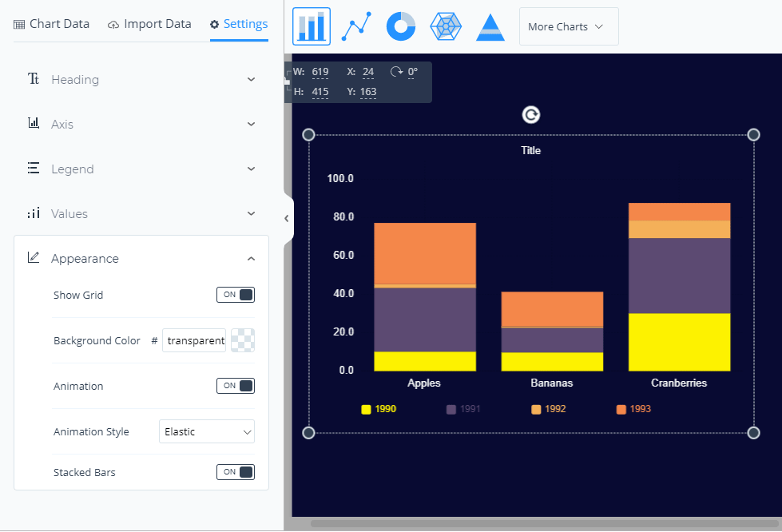Click the chart width value field
782x532 pixels.
point(320,72)
